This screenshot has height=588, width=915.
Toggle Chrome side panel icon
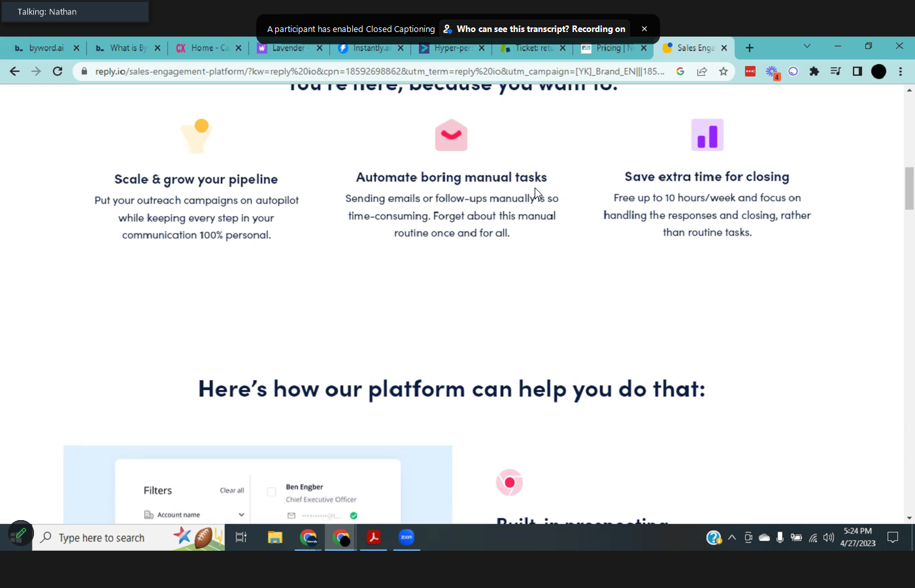click(857, 71)
